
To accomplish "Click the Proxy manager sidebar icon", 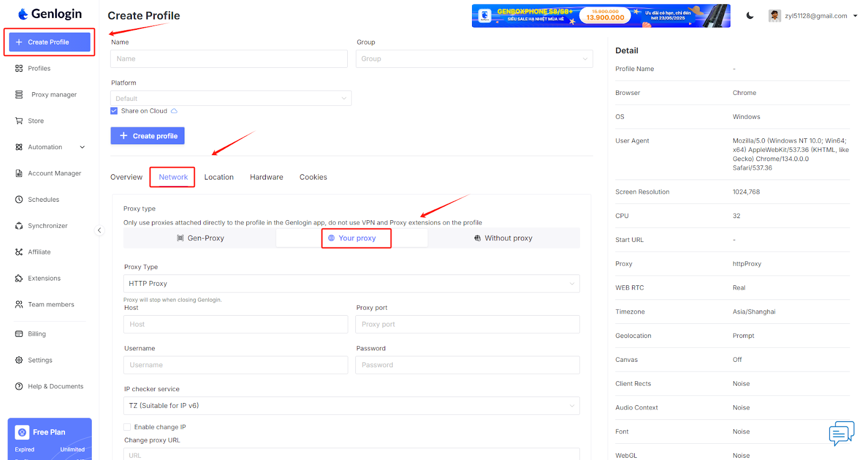I will tap(19, 95).
